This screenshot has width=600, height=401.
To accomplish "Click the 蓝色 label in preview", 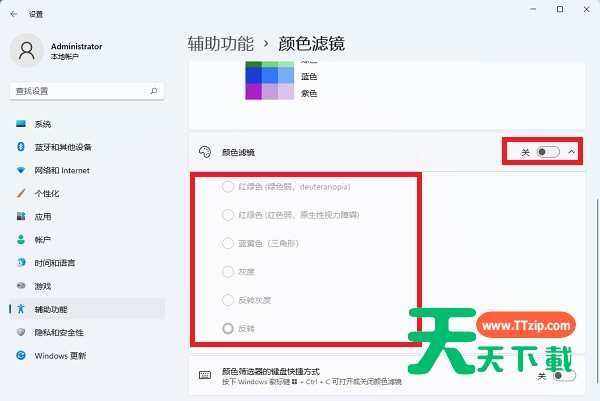I will pyautogui.click(x=309, y=77).
